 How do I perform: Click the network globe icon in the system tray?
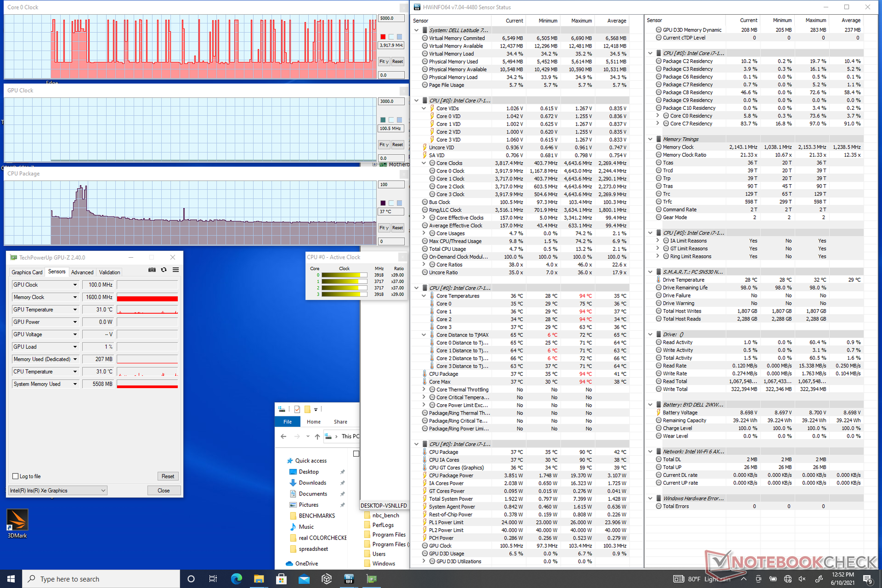coord(787,579)
